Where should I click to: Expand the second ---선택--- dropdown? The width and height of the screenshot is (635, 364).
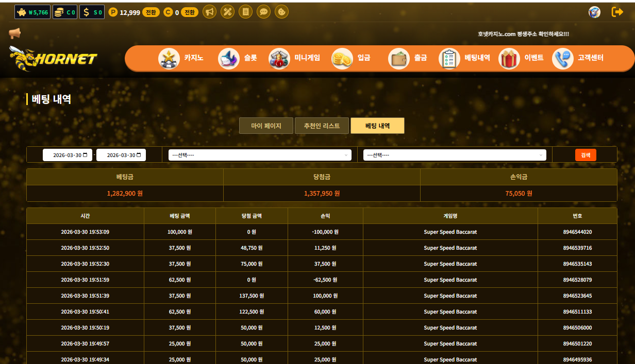coord(455,155)
